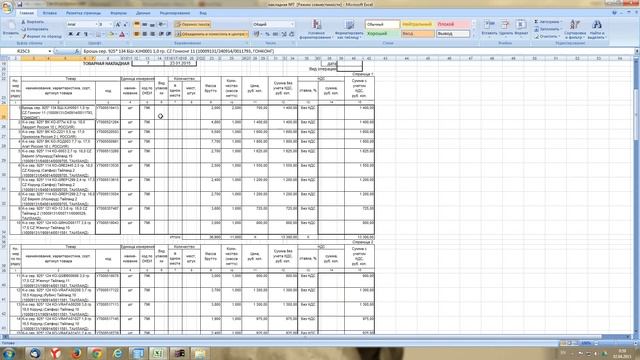Apply accounting currency number format

tap(257, 34)
